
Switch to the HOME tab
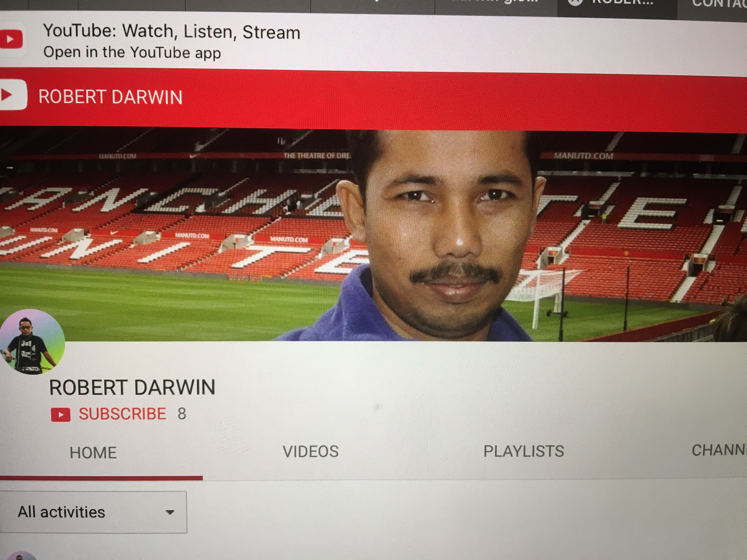pyautogui.click(x=93, y=453)
